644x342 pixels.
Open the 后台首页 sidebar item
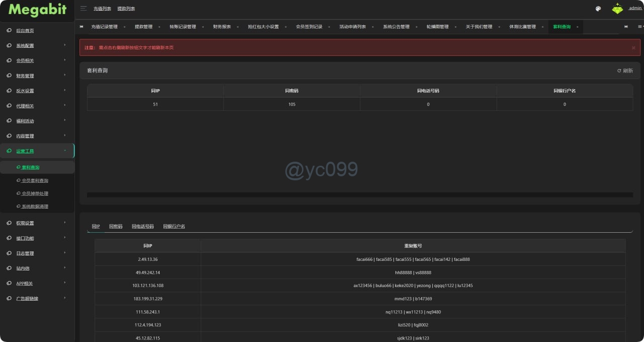tap(25, 31)
